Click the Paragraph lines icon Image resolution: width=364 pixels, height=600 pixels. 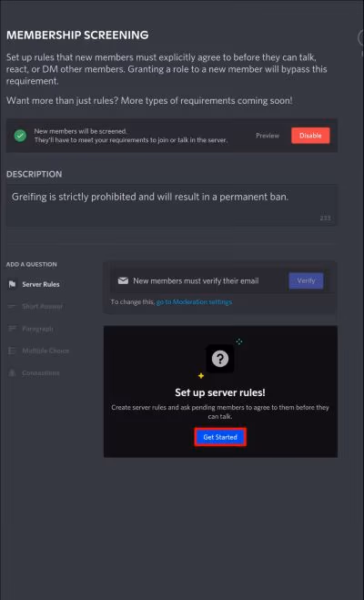tap(12, 329)
